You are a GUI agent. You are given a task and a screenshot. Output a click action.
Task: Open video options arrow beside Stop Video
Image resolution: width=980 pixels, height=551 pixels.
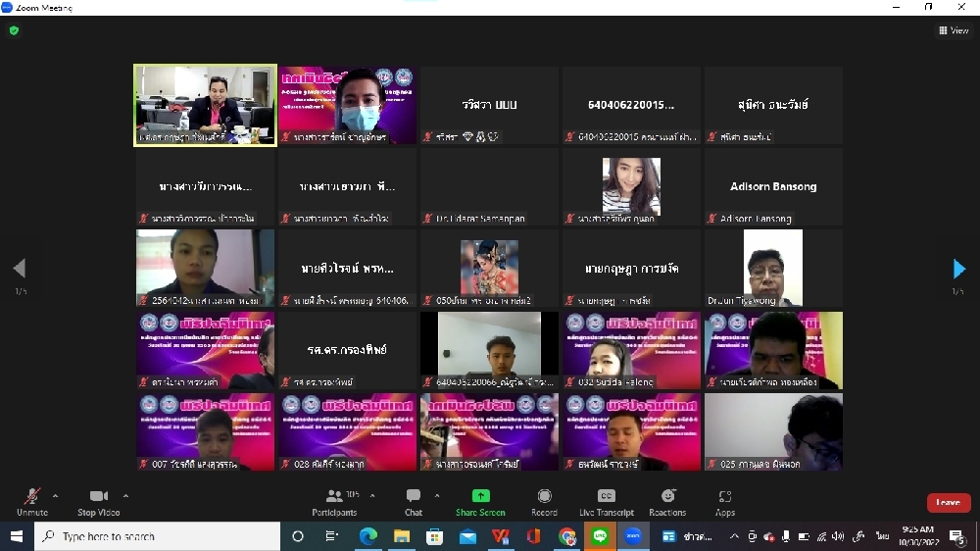[x=125, y=496]
